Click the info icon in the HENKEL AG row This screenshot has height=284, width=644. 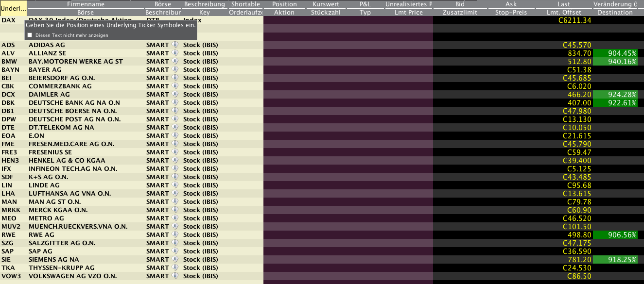click(x=175, y=161)
